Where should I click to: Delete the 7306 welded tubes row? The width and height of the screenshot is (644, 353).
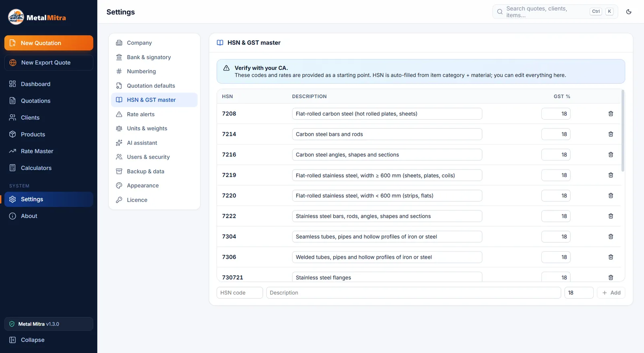coord(611,257)
